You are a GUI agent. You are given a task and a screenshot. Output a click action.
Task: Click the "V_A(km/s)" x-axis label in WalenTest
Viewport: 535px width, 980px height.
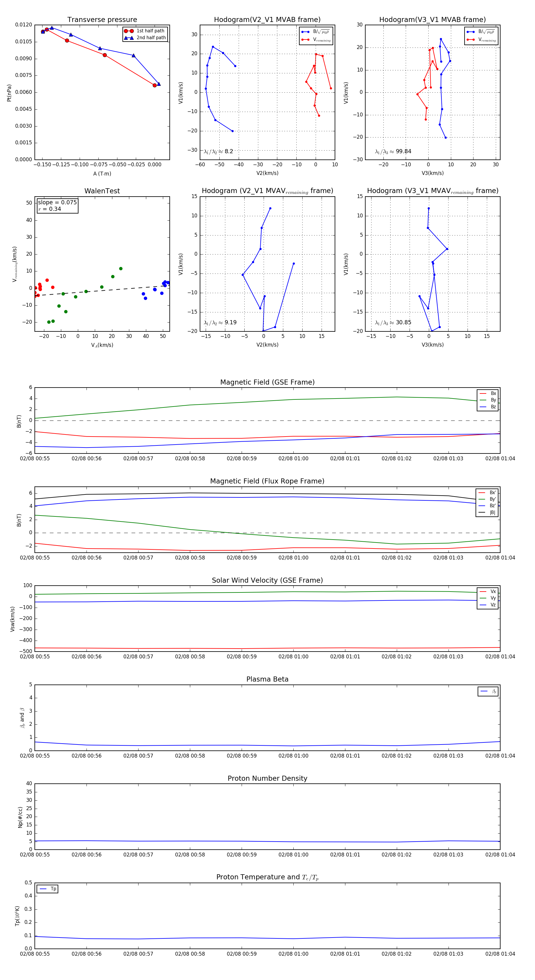[102, 345]
